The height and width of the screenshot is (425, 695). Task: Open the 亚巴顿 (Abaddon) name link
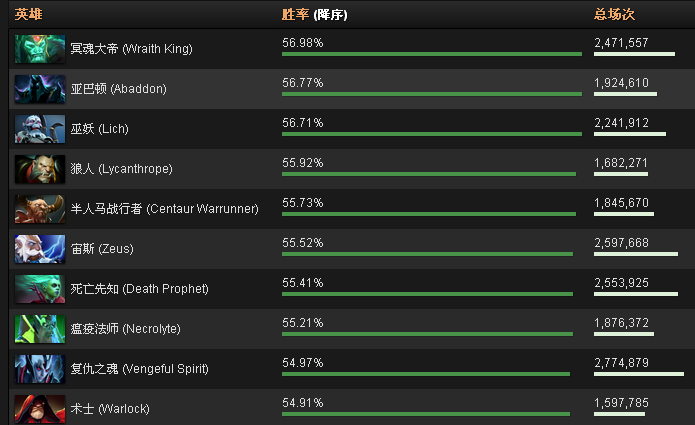pyautogui.click(x=119, y=89)
